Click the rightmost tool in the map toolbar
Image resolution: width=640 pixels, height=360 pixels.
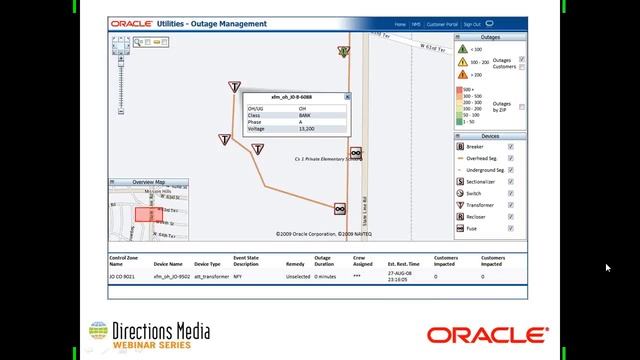pyautogui.click(x=164, y=42)
